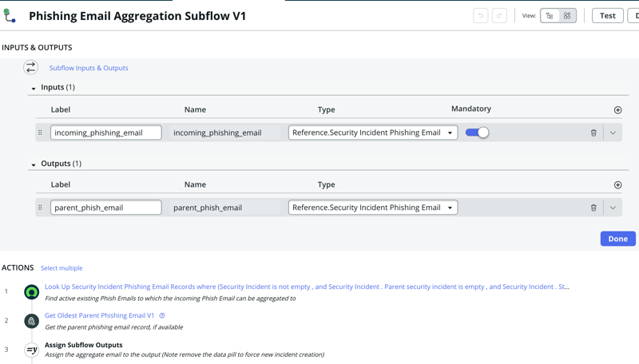Open Look Up Security Incident Phishing Email Records step
Screen dimensions: 639x364
(307, 287)
